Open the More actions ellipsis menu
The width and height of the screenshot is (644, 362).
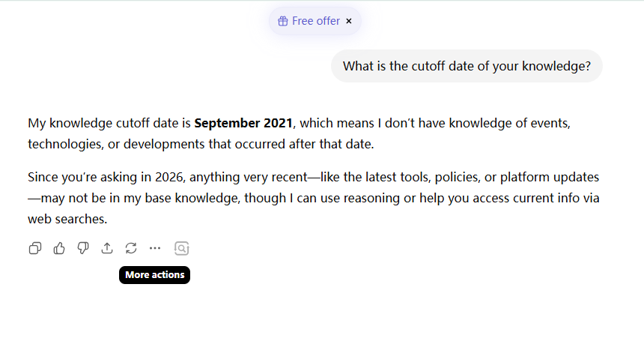coord(155,248)
